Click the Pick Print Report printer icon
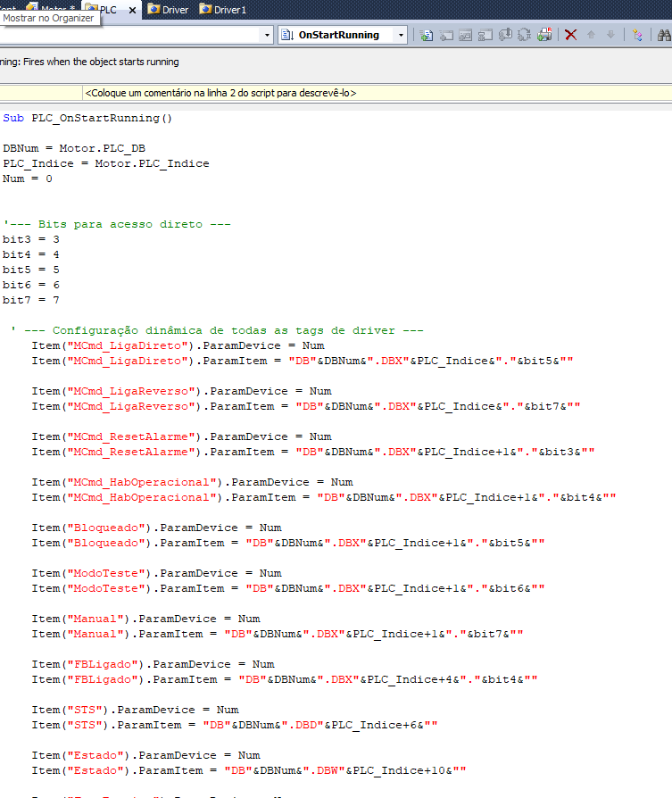The width and height of the screenshot is (672, 798). pyautogui.click(x=544, y=35)
